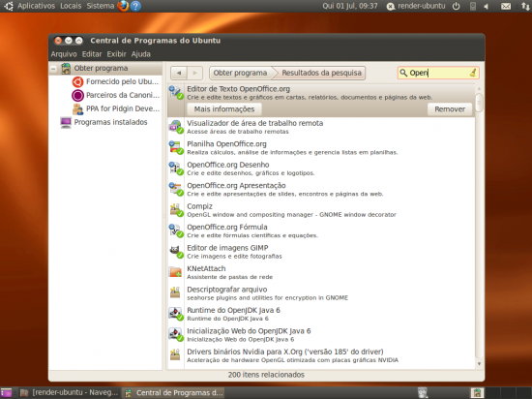Click the Runtime do OpenJDK Java 6 icon
This screenshot has height=399, width=532.
[176, 314]
